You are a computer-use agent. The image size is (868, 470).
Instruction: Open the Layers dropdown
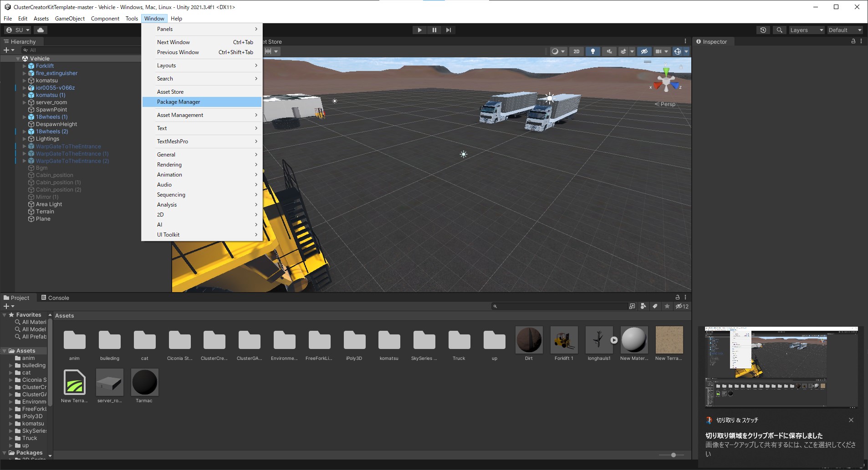pos(806,30)
